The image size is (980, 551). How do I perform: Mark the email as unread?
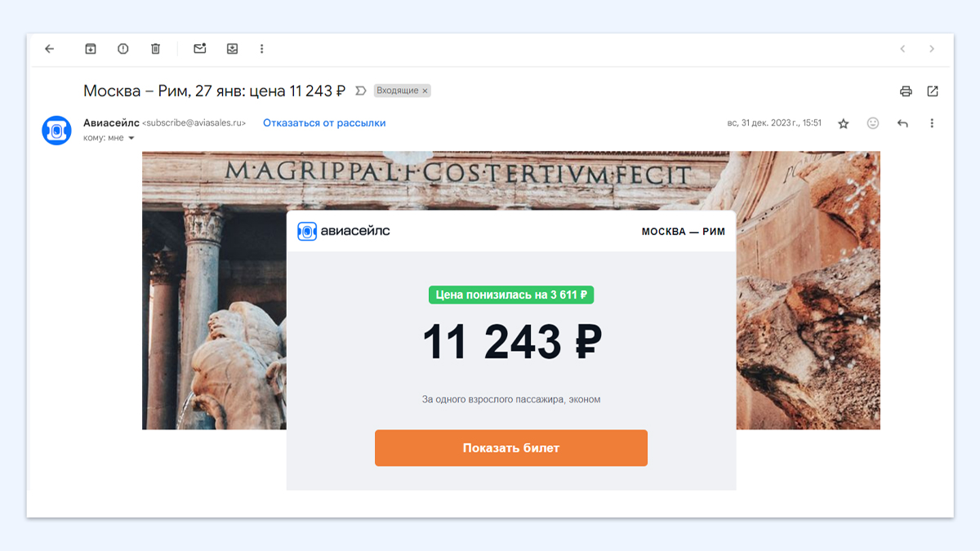pyautogui.click(x=200, y=49)
